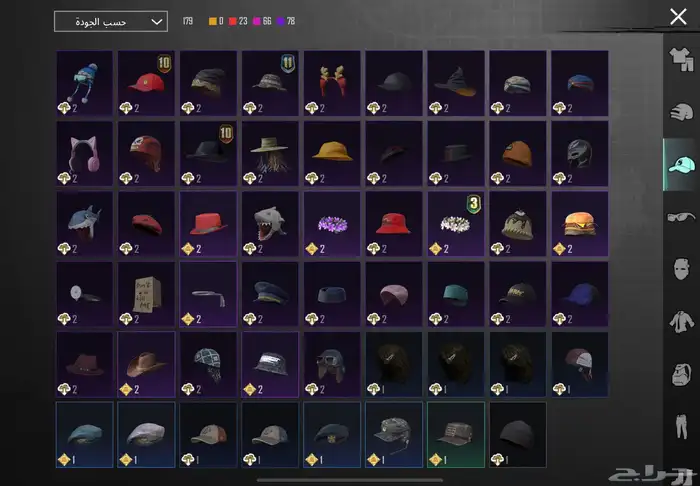Select the pink cat-ear hood item
This screenshot has height=486, width=700.
pyautogui.click(x=84, y=154)
